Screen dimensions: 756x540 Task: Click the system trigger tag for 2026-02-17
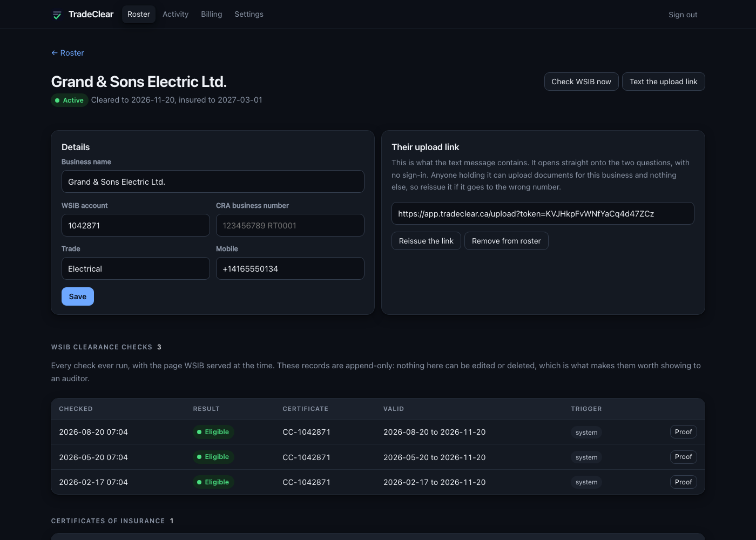click(x=586, y=482)
